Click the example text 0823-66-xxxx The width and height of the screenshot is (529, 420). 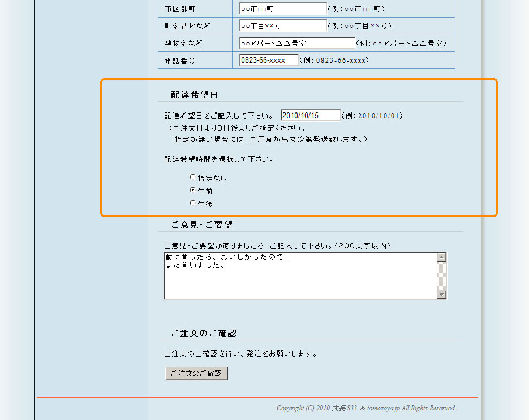coord(341,60)
